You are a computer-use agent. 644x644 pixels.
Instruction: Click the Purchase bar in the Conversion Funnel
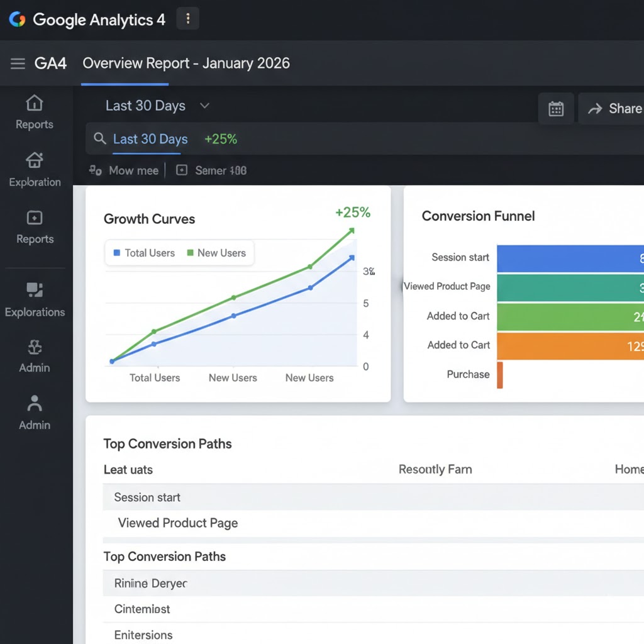pos(501,375)
